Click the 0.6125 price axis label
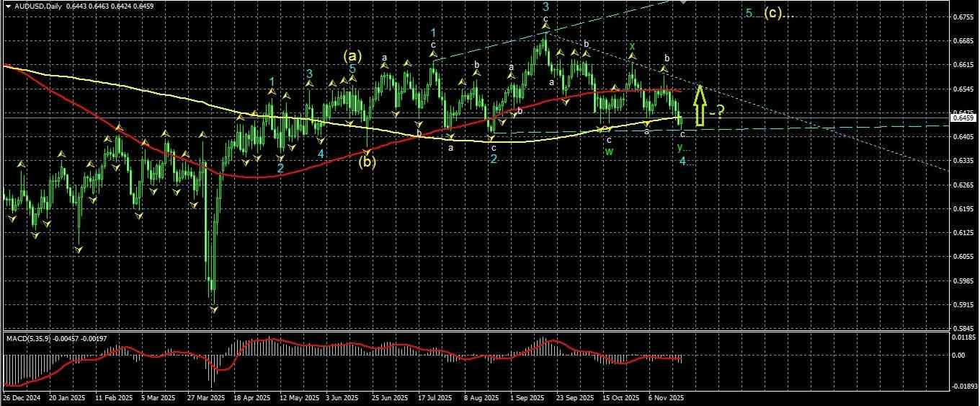Screen dimensions: 980x406 pyautogui.click(x=963, y=232)
